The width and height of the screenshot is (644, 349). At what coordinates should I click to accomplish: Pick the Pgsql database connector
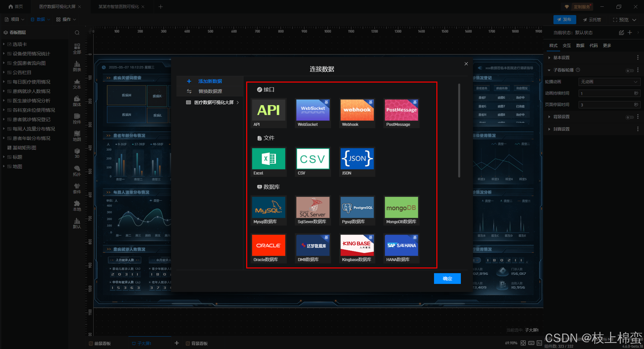pos(357,210)
